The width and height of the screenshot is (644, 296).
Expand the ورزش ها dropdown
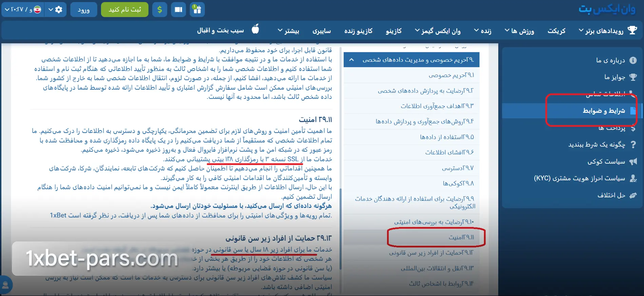[x=519, y=31]
